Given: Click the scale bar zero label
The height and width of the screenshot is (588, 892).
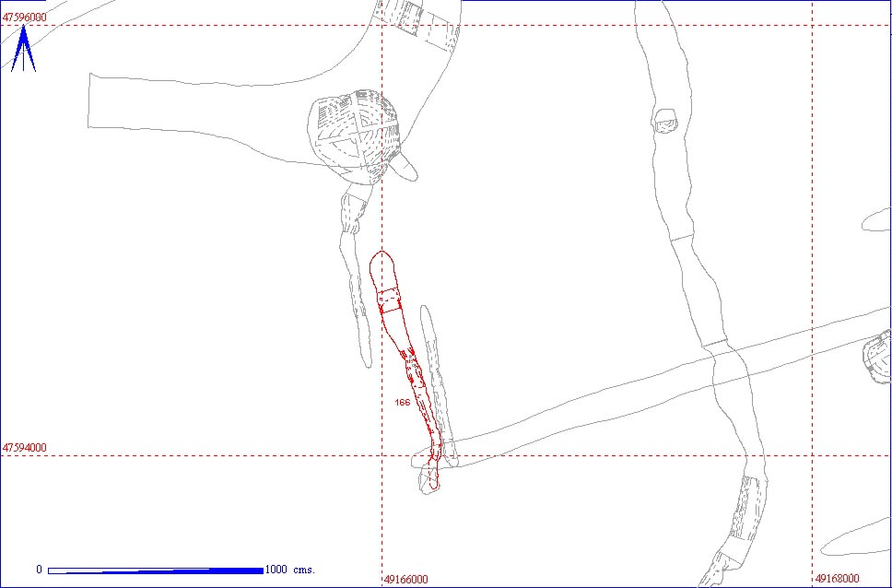Looking at the screenshot, I should 39,570.
